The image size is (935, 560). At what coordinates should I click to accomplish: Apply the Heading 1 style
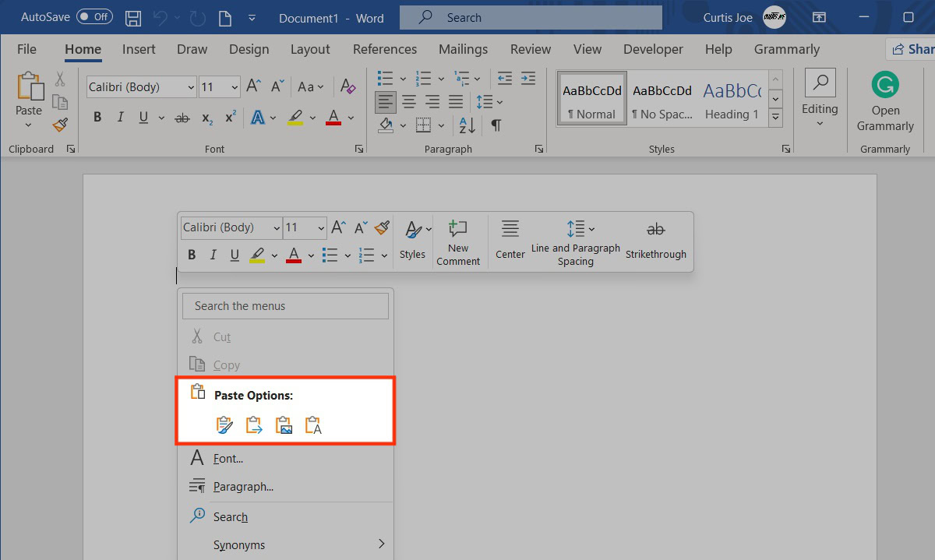[732, 100]
